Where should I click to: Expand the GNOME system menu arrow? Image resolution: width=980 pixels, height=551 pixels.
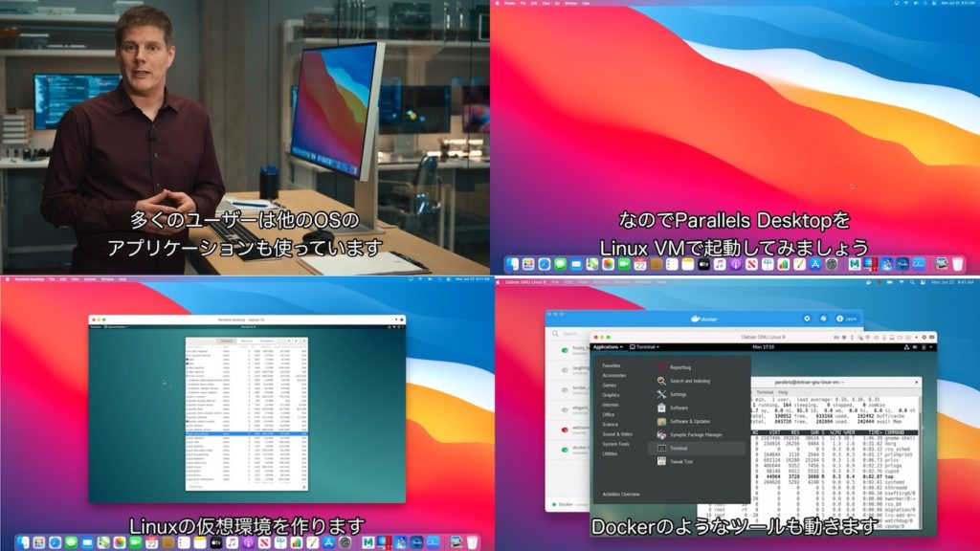click(930, 347)
